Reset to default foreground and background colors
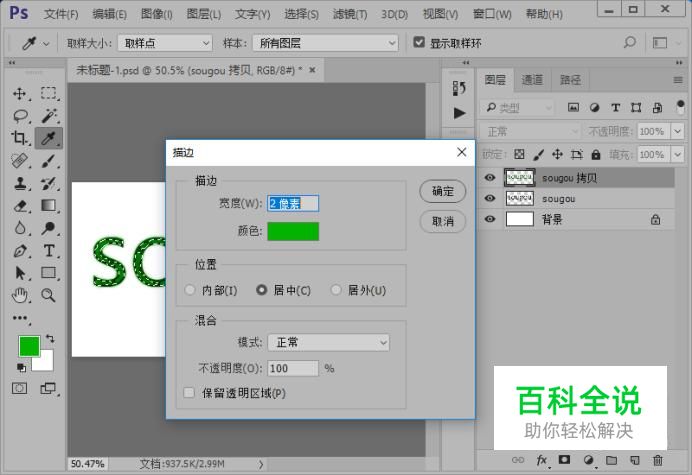Image resolution: width=692 pixels, height=475 pixels. pos(21,367)
